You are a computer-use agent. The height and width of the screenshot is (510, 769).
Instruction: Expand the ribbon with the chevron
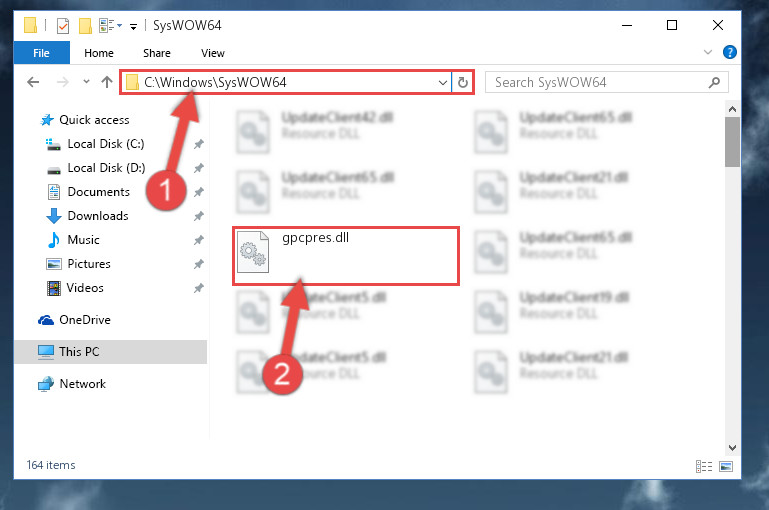point(708,52)
